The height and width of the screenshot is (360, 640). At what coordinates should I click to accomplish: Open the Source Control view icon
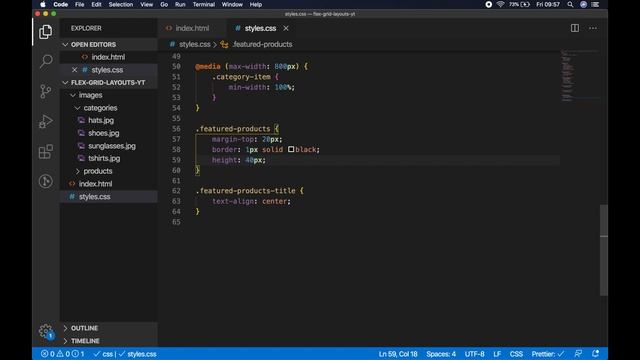(x=46, y=91)
